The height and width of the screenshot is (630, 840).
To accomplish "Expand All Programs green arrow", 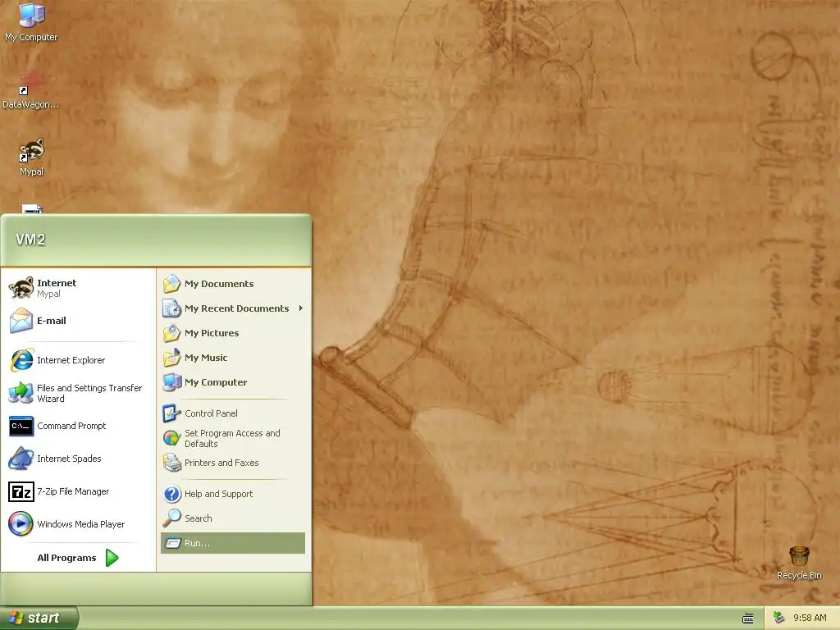I will pos(112,558).
